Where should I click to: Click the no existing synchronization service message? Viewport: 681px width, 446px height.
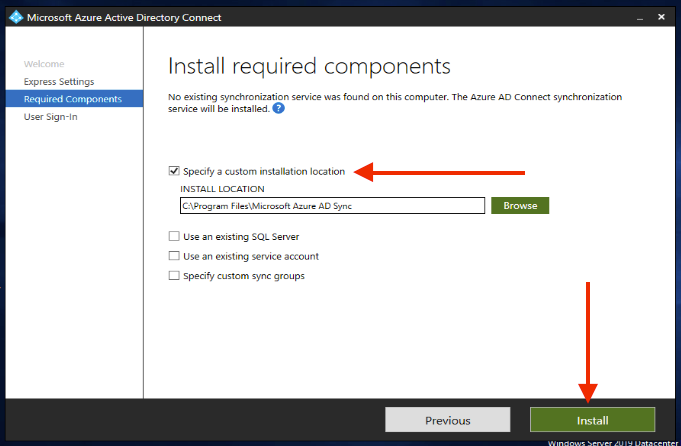point(395,102)
